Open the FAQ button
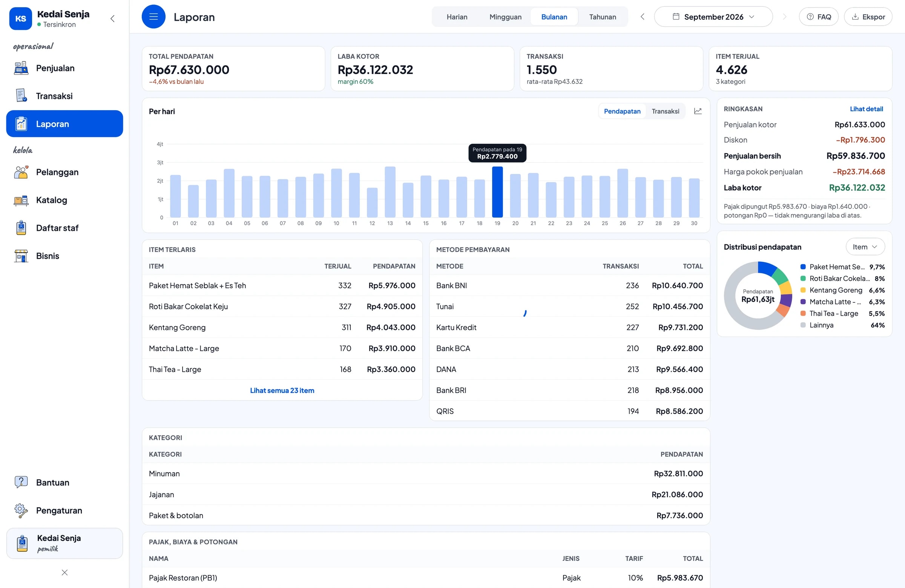Screen dimensions: 905x588 (x=819, y=17)
